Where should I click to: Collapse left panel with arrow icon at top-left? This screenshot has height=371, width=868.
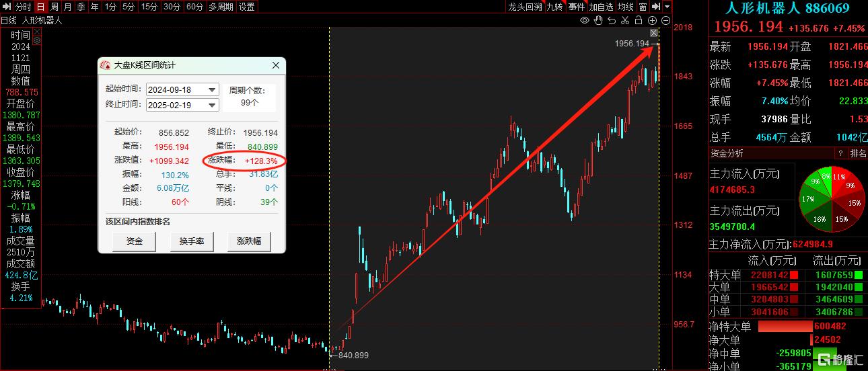[7, 7]
